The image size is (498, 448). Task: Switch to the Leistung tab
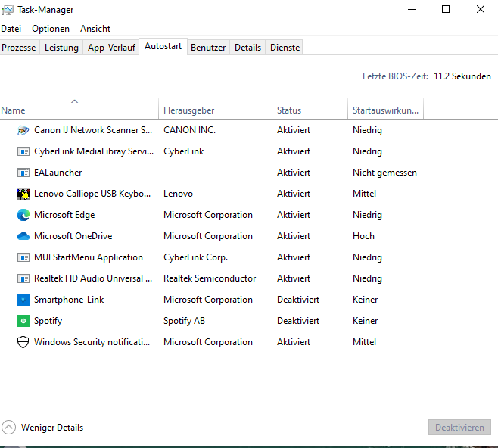pos(61,48)
